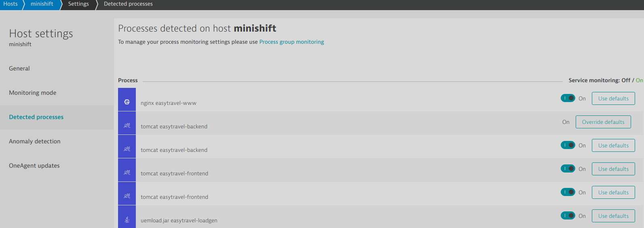Open General host settings
The image size is (644, 228).
point(19,68)
